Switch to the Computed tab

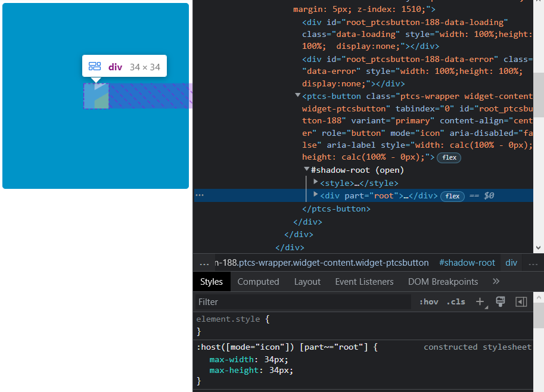click(258, 281)
